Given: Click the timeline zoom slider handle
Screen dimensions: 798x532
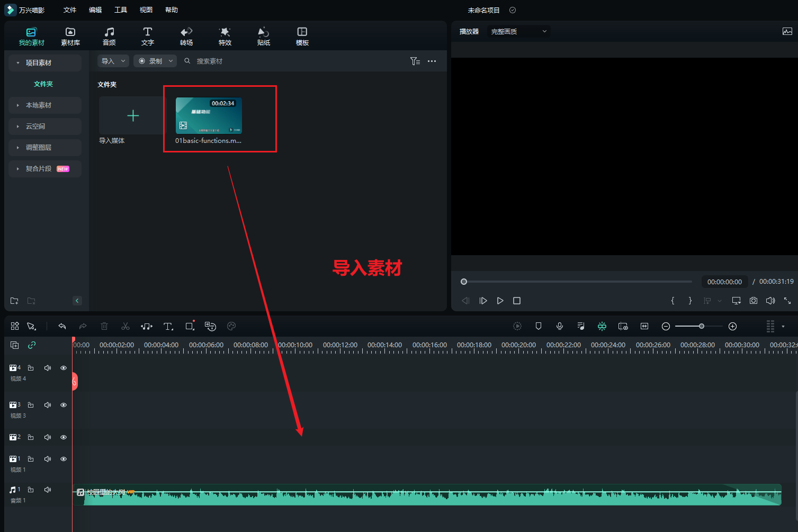Looking at the screenshot, I should click(702, 327).
